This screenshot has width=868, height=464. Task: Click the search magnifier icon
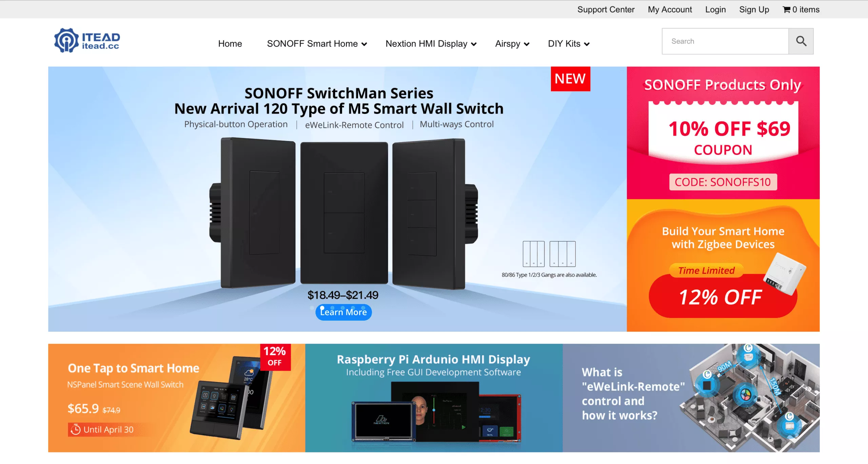[801, 41]
